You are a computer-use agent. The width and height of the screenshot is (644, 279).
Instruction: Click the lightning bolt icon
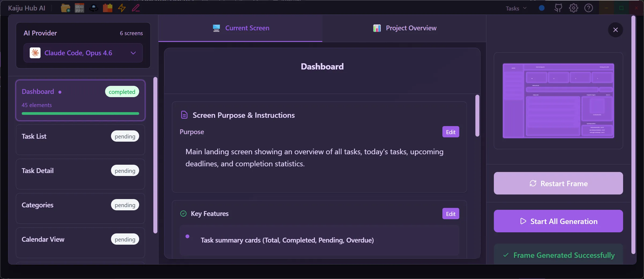tap(122, 8)
